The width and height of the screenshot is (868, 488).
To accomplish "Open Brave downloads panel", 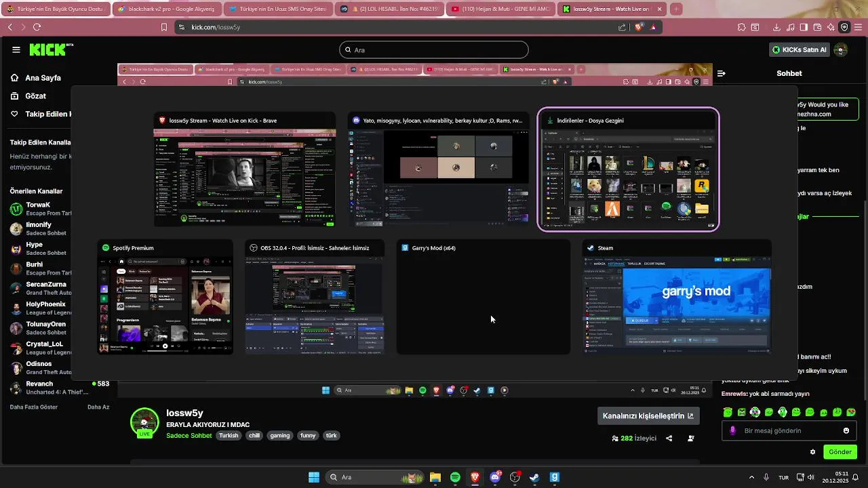I will (776, 27).
